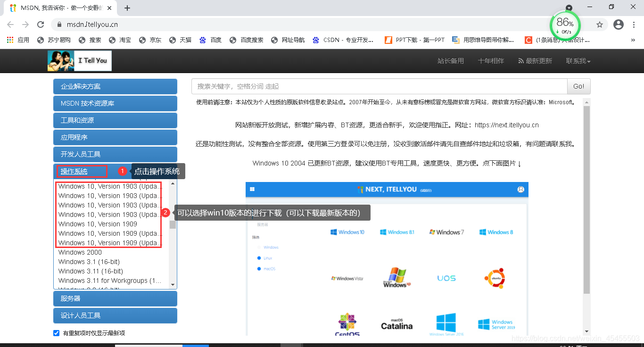Focus the 搜索关键字 search field
Screen dimensions: 644x347
[x=379, y=86]
